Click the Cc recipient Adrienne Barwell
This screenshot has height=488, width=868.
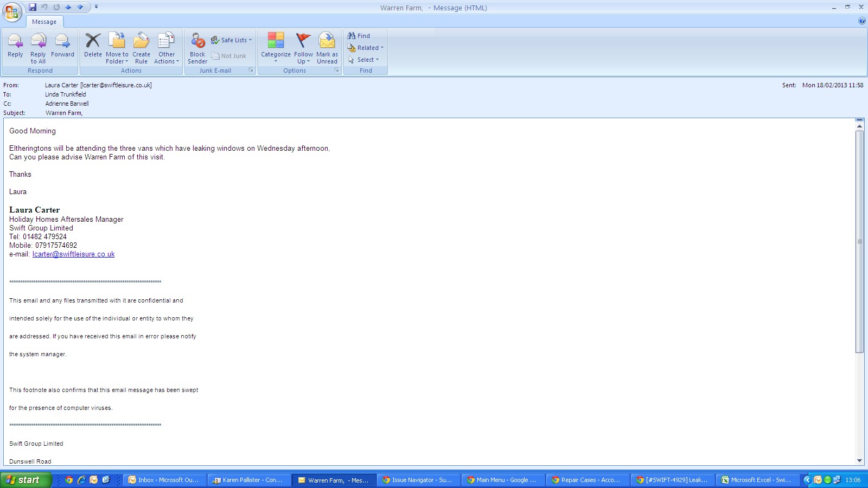coord(67,104)
